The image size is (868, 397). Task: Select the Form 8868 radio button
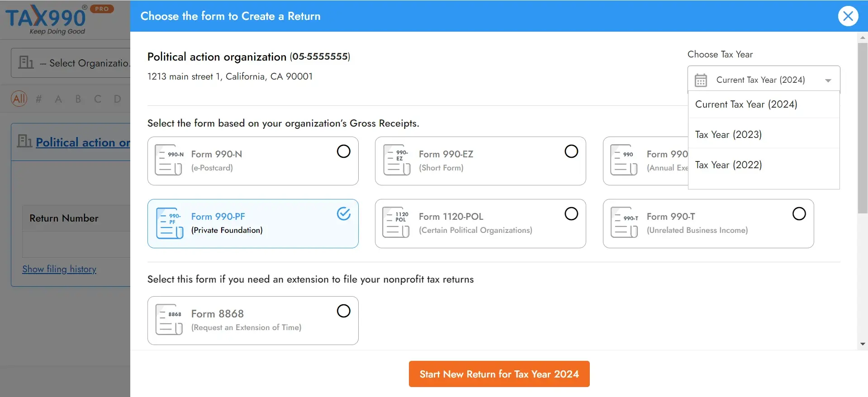coord(344,311)
